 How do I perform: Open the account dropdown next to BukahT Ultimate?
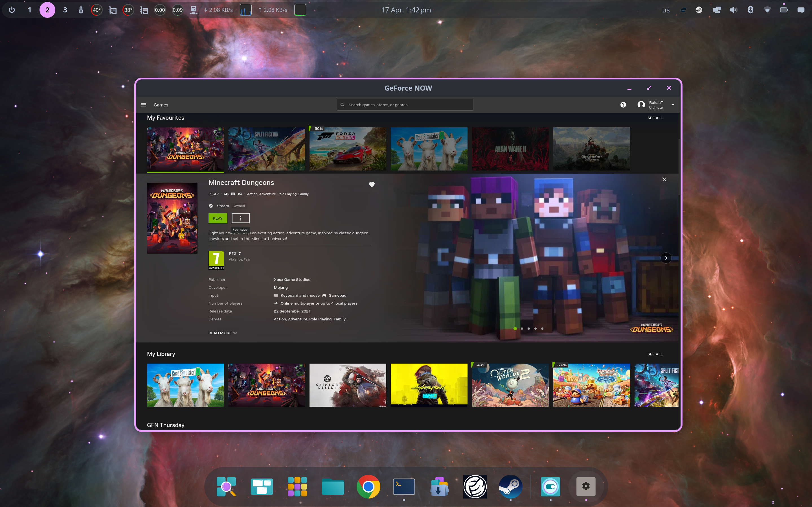pos(673,104)
